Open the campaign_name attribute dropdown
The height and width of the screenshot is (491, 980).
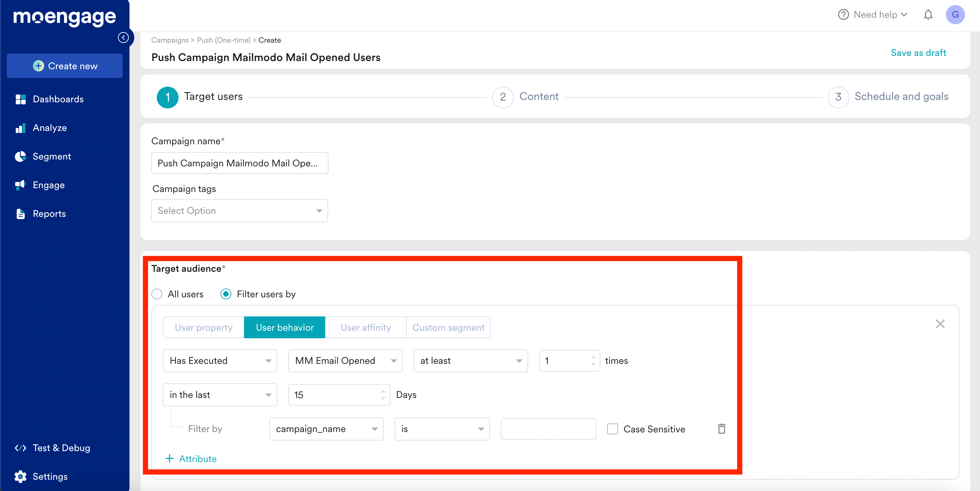326,429
